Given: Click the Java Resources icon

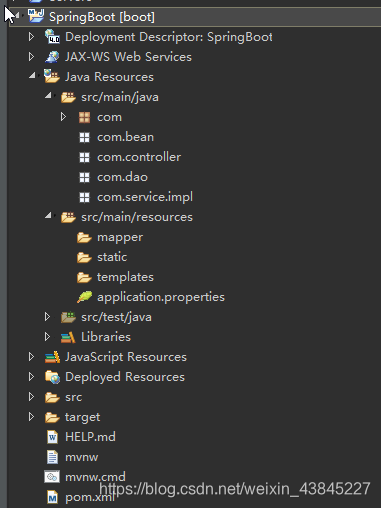Looking at the screenshot, I should pos(52,76).
